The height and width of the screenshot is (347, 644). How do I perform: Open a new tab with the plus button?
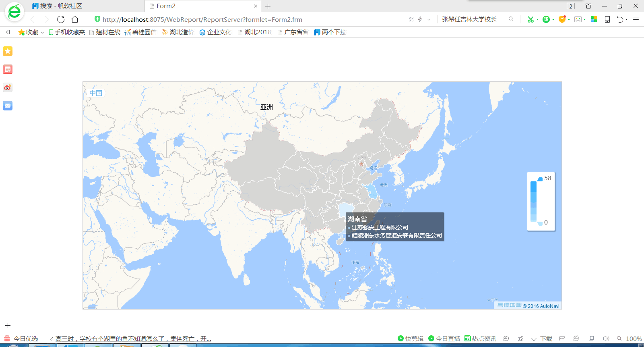[268, 6]
